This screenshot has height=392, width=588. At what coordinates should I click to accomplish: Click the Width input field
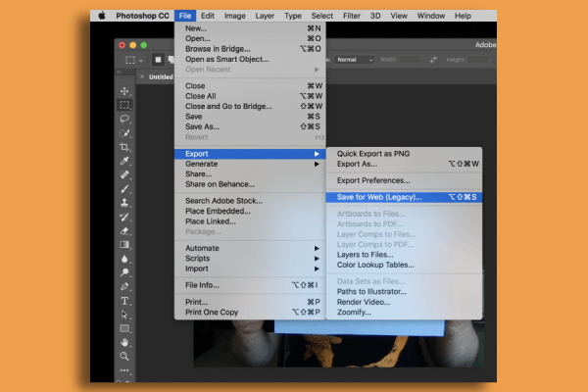pos(411,60)
